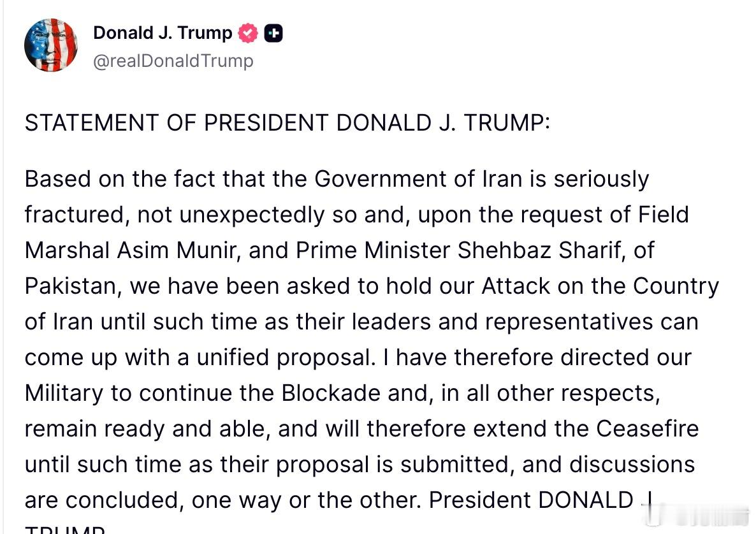Click the dark plus badge icon
The height and width of the screenshot is (534, 756).
click(x=273, y=33)
